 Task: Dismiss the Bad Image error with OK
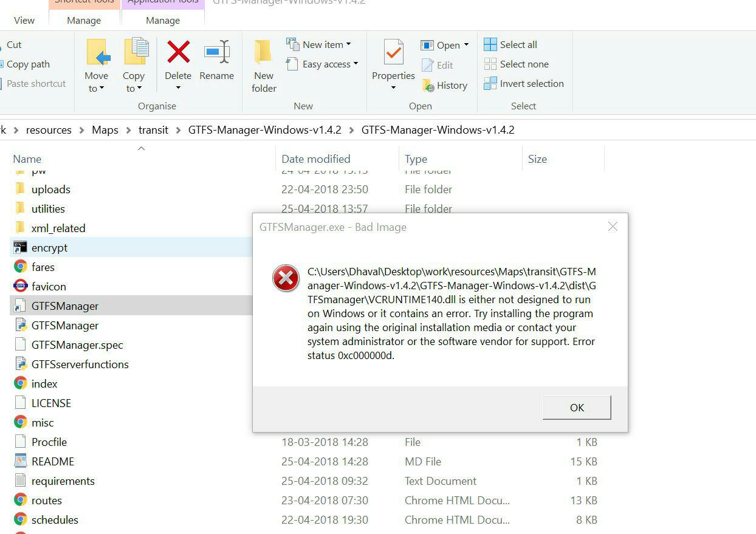576,408
